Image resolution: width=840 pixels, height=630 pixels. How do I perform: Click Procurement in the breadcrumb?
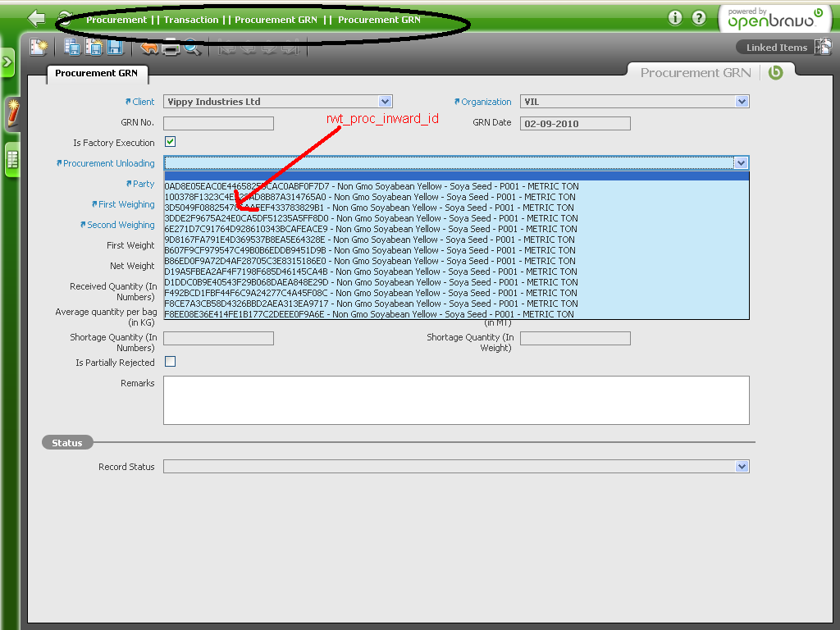tap(116, 20)
